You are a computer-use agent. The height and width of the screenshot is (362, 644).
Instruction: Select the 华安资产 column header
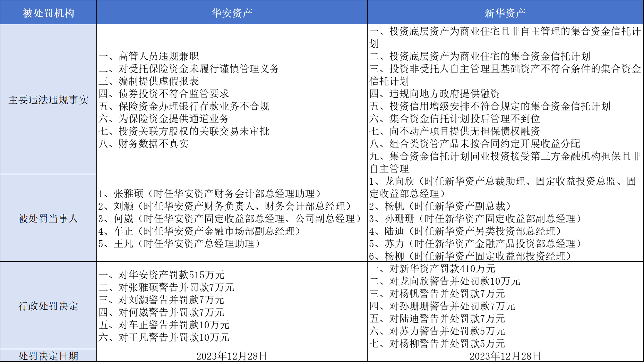click(x=232, y=13)
